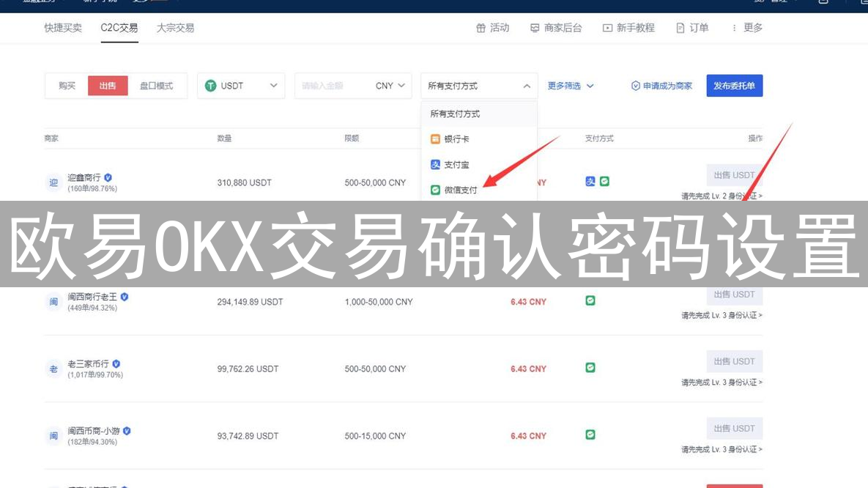Choose 银行卡 payment option
868x488 pixels.
click(479, 139)
